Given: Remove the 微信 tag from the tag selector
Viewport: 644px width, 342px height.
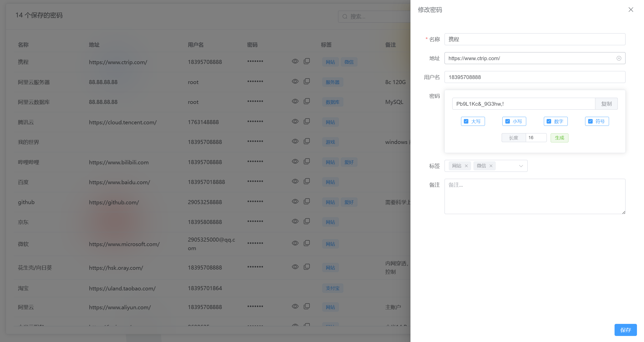Looking at the screenshot, I should 491,166.
